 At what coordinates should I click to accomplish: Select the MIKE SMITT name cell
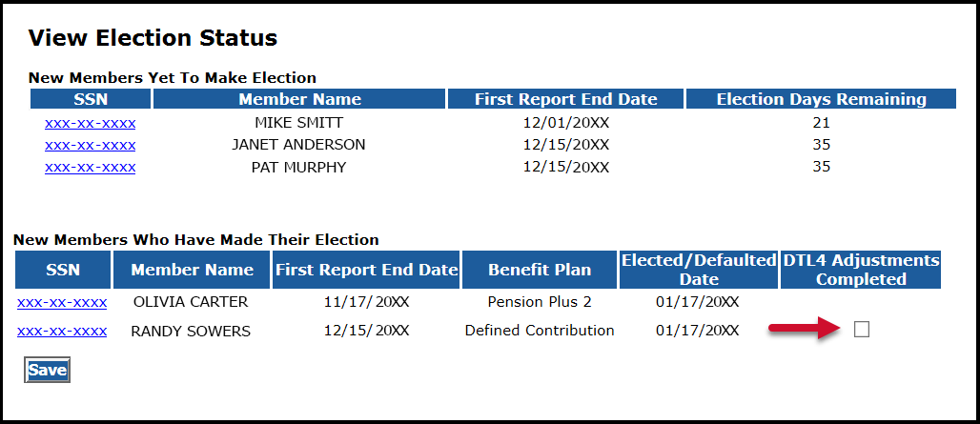tap(298, 123)
